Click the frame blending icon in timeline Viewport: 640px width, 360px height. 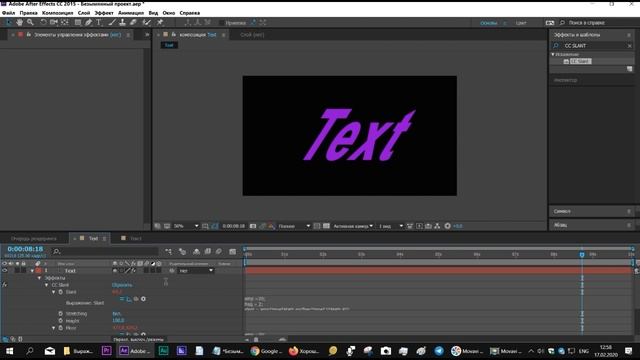pyautogui.click(x=207, y=251)
